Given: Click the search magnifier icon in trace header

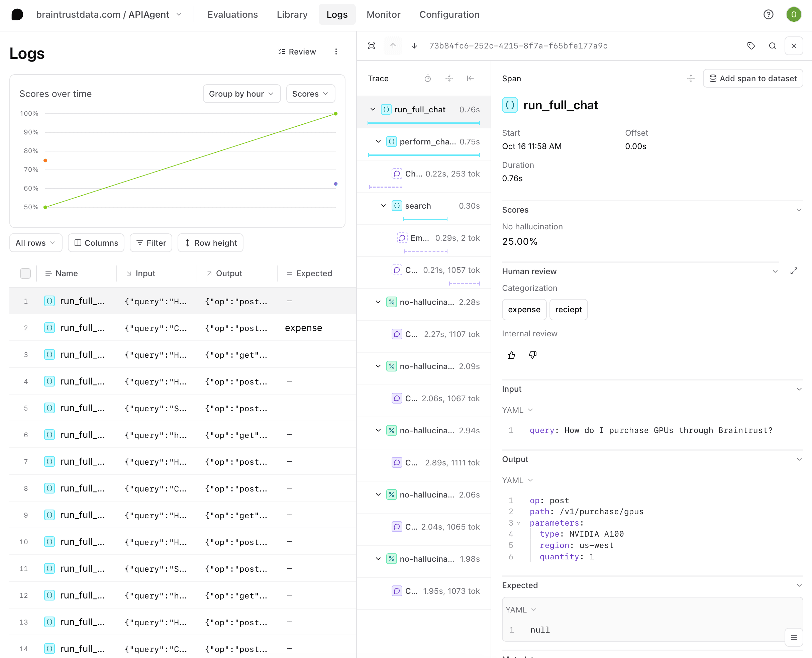Looking at the screenshot, I should click(772, 46).
